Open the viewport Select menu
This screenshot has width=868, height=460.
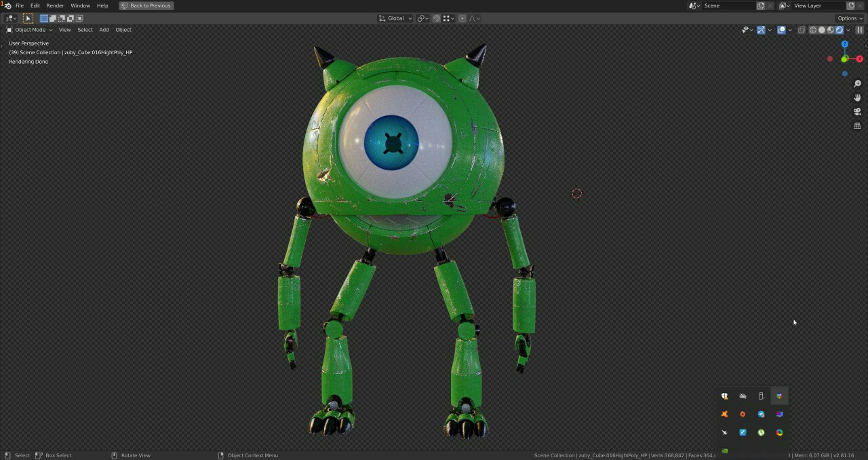(85, 30)
